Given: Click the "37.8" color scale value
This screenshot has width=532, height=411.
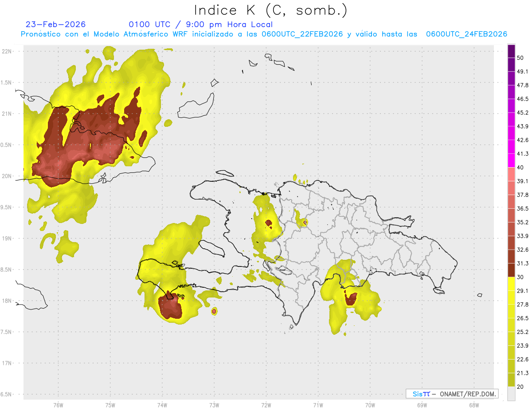Looking at the screenshot, I should coord(523,195).
